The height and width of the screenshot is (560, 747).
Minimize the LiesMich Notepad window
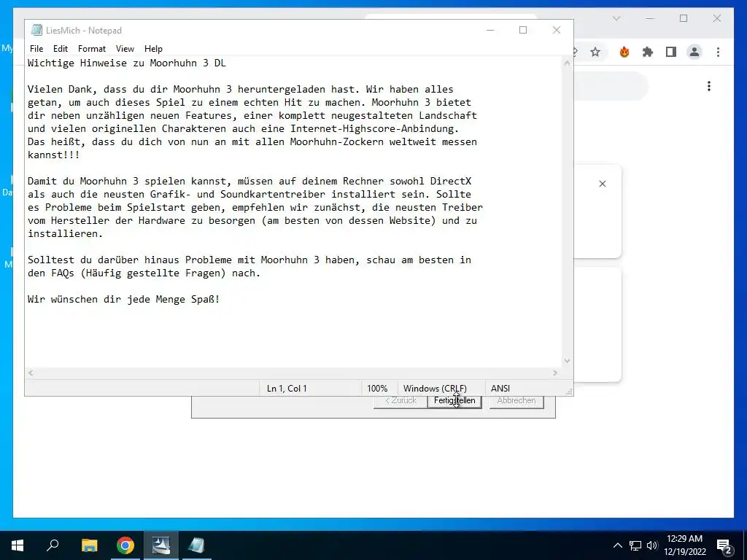click(x=490, y=30)
